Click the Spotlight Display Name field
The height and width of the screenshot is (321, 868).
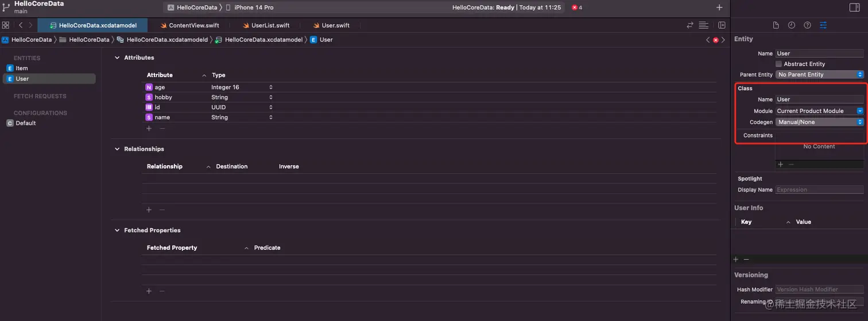[x=819, y=190]
